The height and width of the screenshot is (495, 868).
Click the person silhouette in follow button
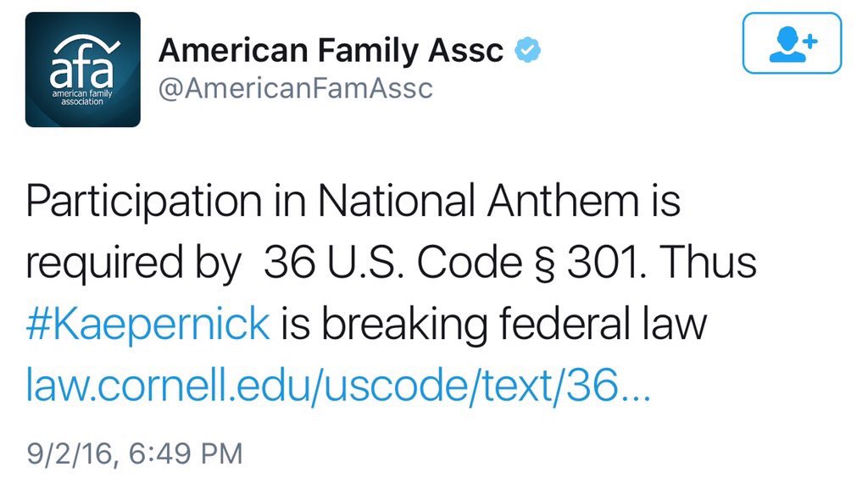(x=787, y=45)
